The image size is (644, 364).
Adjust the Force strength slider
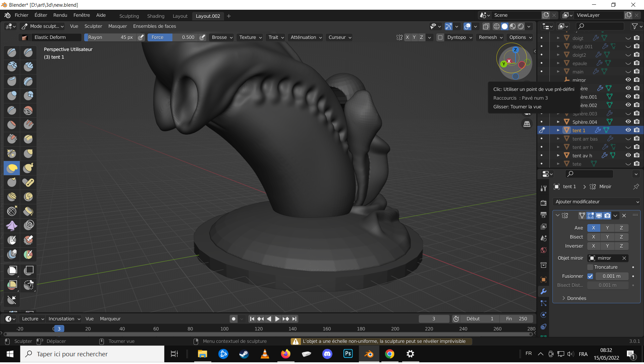[x=172, y=37]
